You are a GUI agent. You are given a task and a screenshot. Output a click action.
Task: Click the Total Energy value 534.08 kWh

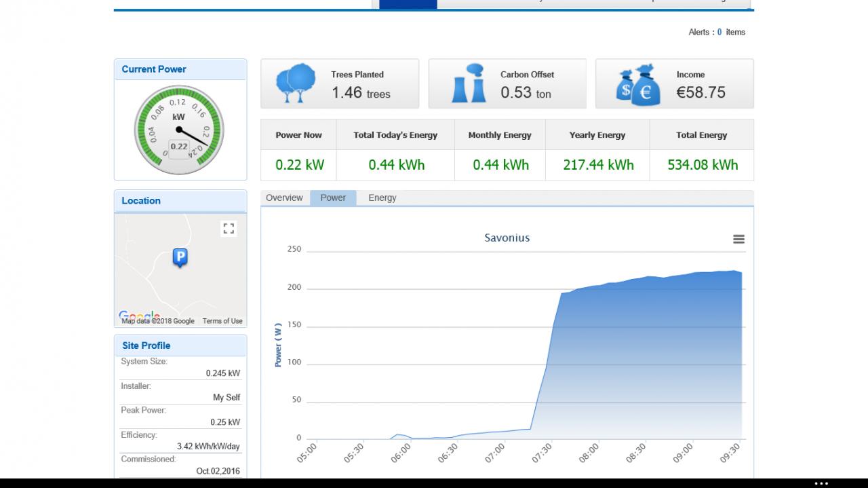[703, 164]
